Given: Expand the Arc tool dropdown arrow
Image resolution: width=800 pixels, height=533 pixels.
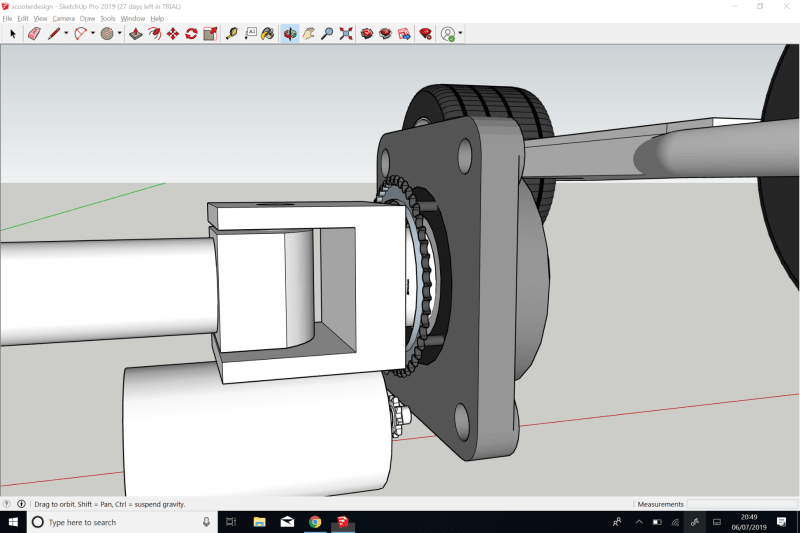Looking at the screenshot, I should [93, 34].
